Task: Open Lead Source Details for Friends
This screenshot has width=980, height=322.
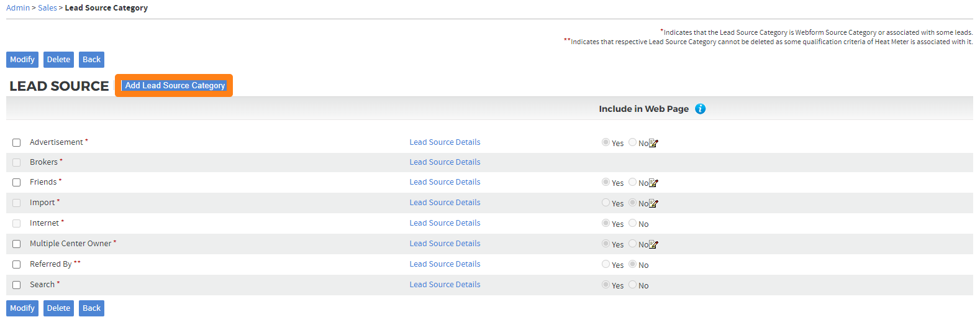Action: pyautogui.click(x=445, y=182)
